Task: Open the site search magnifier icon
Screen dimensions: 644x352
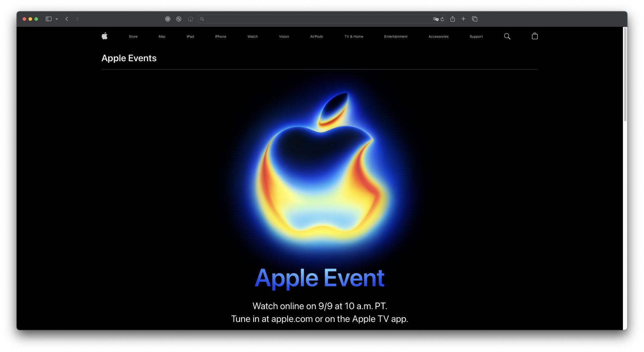Action: [x=507, y=36]
